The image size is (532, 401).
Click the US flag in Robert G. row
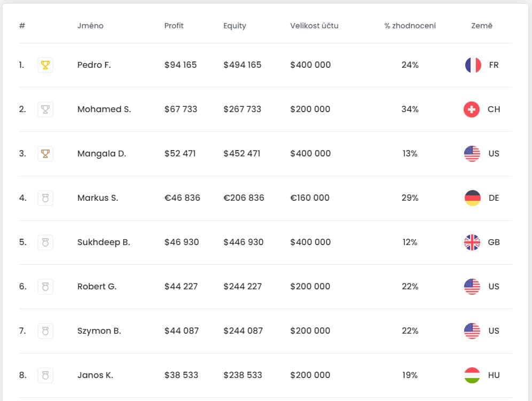pyautogui.click(x=472, y=287)
